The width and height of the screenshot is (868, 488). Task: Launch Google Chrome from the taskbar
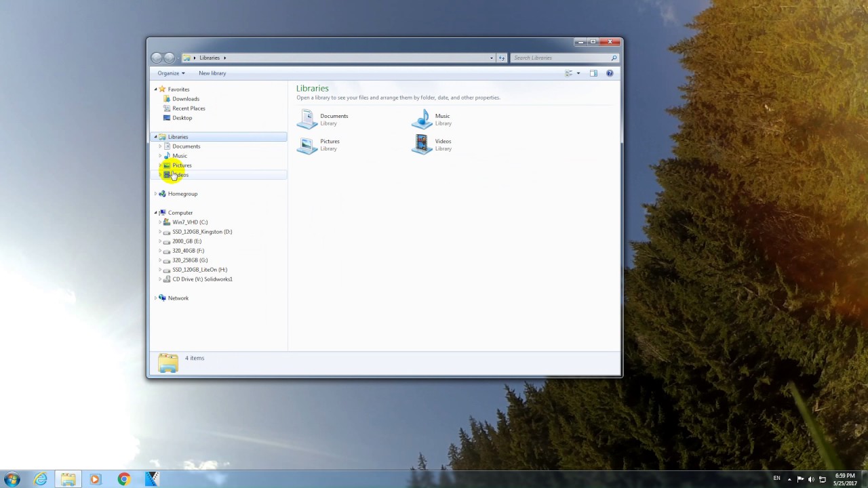123,479
